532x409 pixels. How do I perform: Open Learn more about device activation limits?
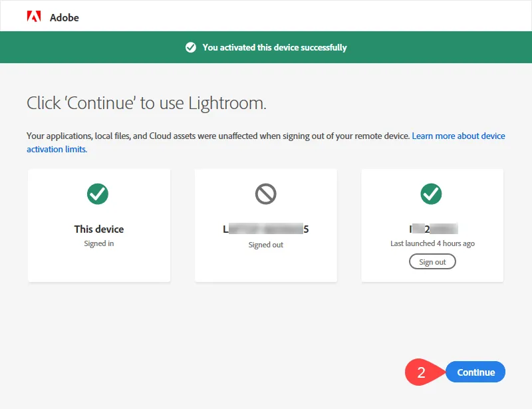[x=458, y=136]
